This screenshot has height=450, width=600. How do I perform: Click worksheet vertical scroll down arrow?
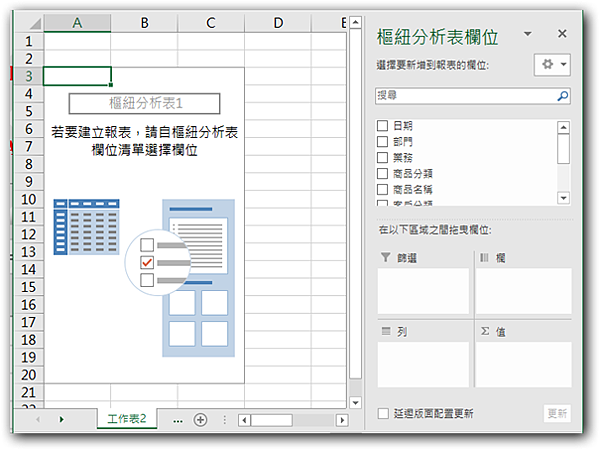pyautogui.click(x=355, y=403)
